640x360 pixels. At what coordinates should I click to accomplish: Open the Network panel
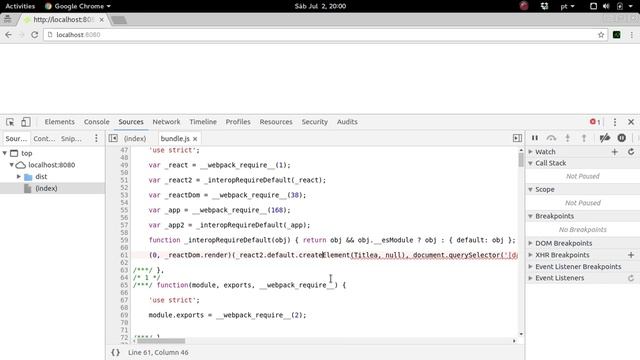[x=166, y=122]
